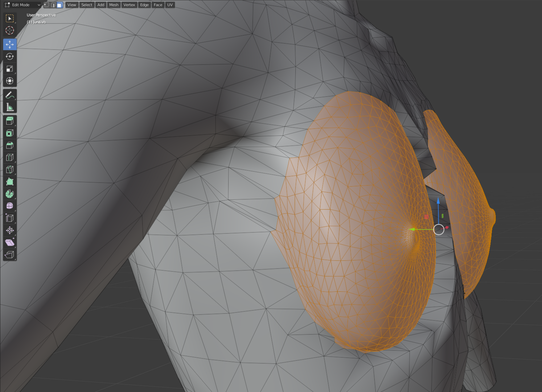542x392 pixels.
Task: Activate the Spin tool
Action: (10, 194)
